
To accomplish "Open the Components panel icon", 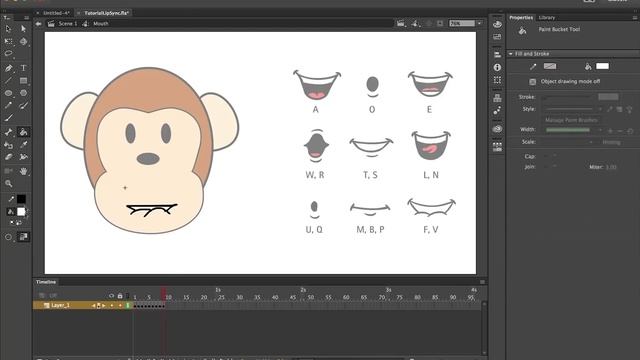I will point(497,98).
